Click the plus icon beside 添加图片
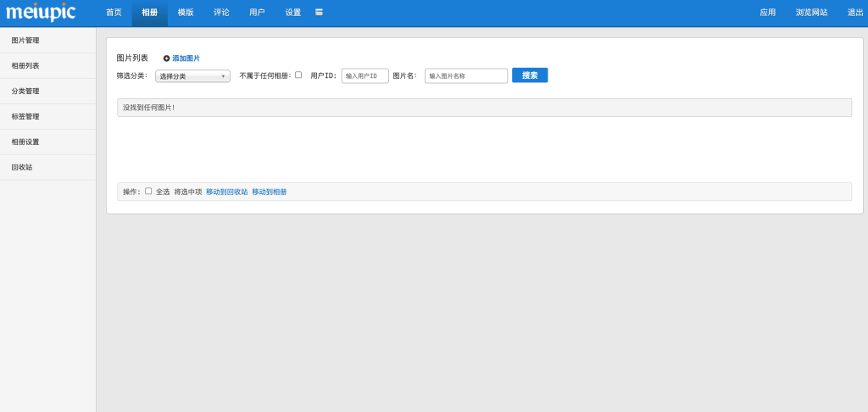 166,58
